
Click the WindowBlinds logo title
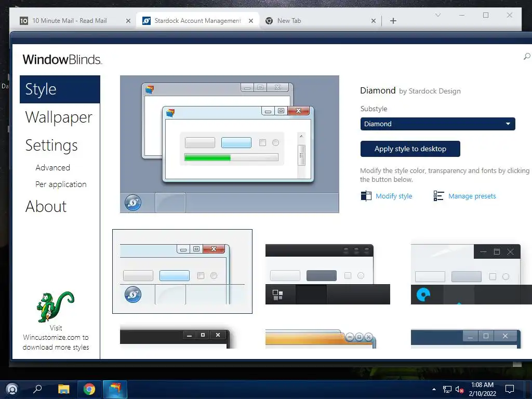(62, 59)
